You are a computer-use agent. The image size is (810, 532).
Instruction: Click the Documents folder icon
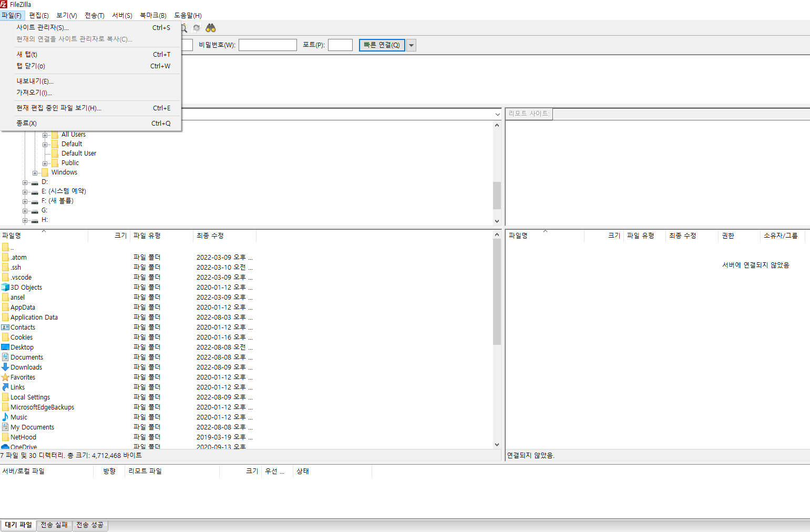click(5, 357)
